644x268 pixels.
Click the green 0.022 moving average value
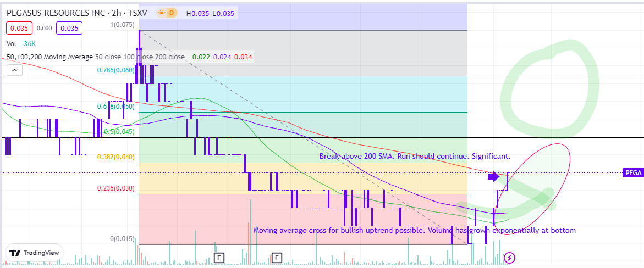(200, 57)
